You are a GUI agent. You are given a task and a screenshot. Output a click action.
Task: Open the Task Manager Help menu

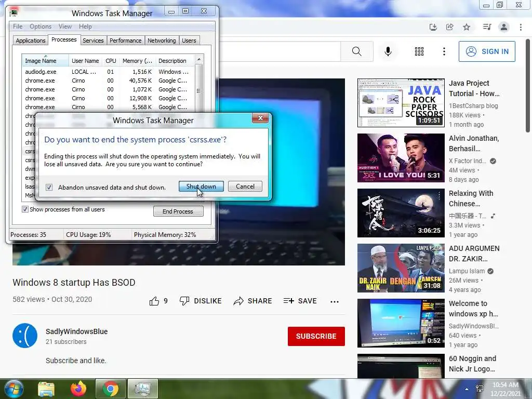[85, 26]
